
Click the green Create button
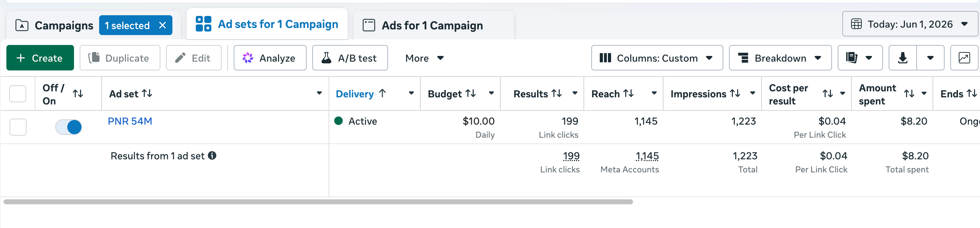pos(40,58)
